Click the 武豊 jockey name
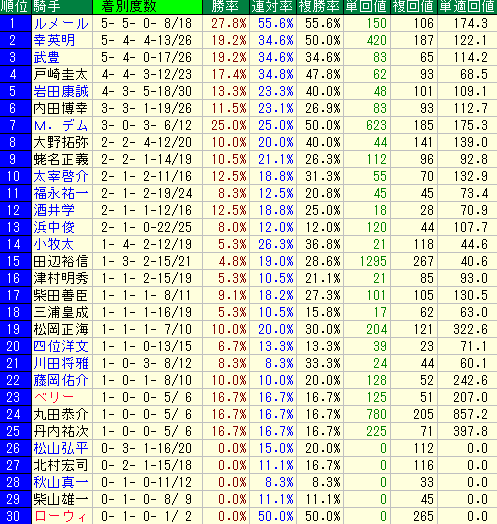The width and height of the screenshot is (497, 524). (x=46, y=57)
